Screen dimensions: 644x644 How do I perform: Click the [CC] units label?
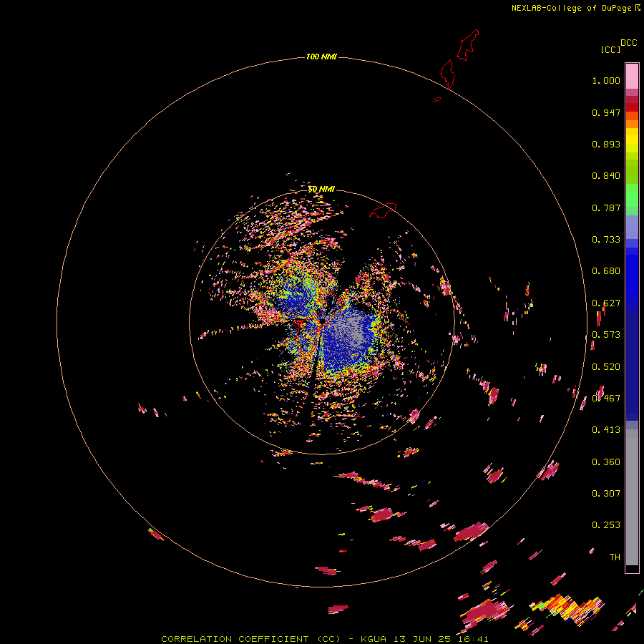[x=610, y=49]
